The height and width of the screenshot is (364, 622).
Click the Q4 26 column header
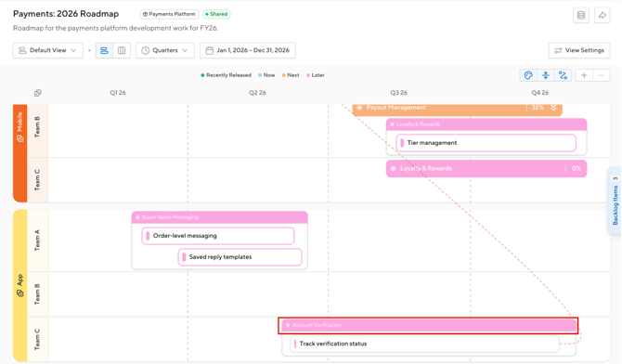point(540,93)
